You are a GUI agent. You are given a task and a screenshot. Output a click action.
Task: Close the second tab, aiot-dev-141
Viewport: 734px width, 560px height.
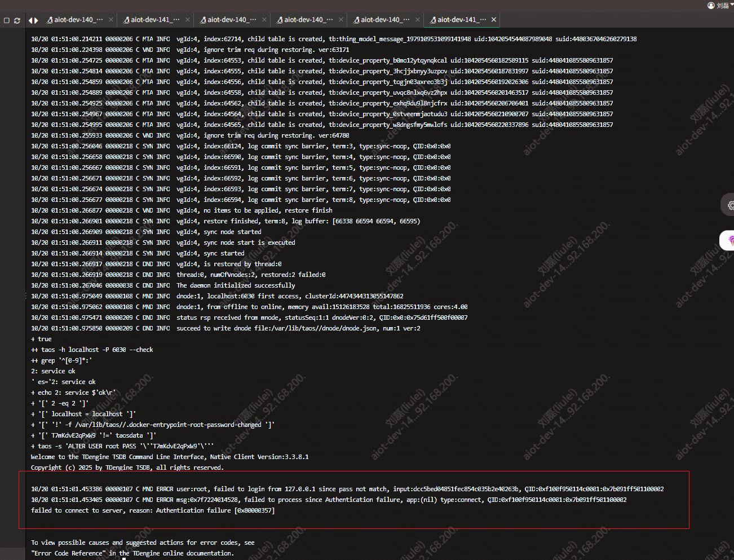click(x=188, y=20)
